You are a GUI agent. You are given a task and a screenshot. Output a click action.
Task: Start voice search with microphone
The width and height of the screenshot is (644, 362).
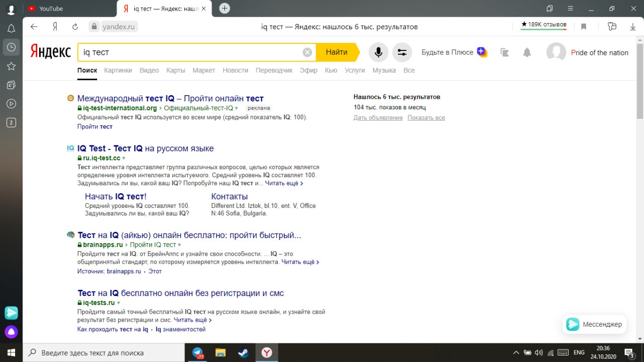378,52
